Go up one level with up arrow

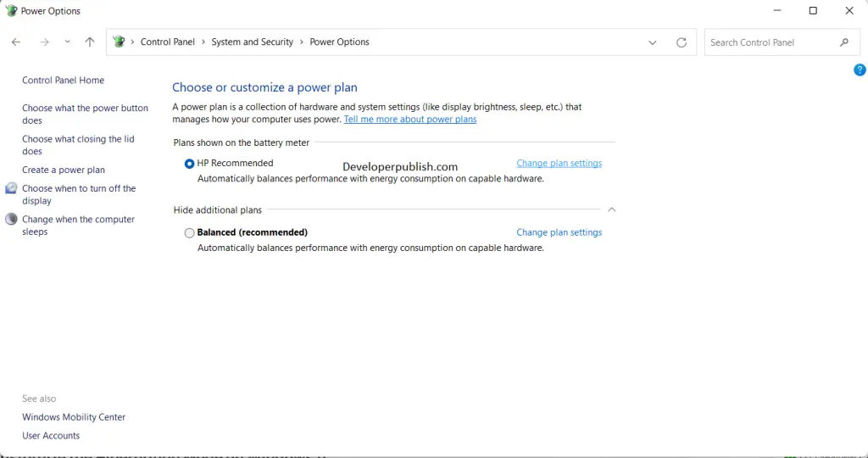coord(90,42)
